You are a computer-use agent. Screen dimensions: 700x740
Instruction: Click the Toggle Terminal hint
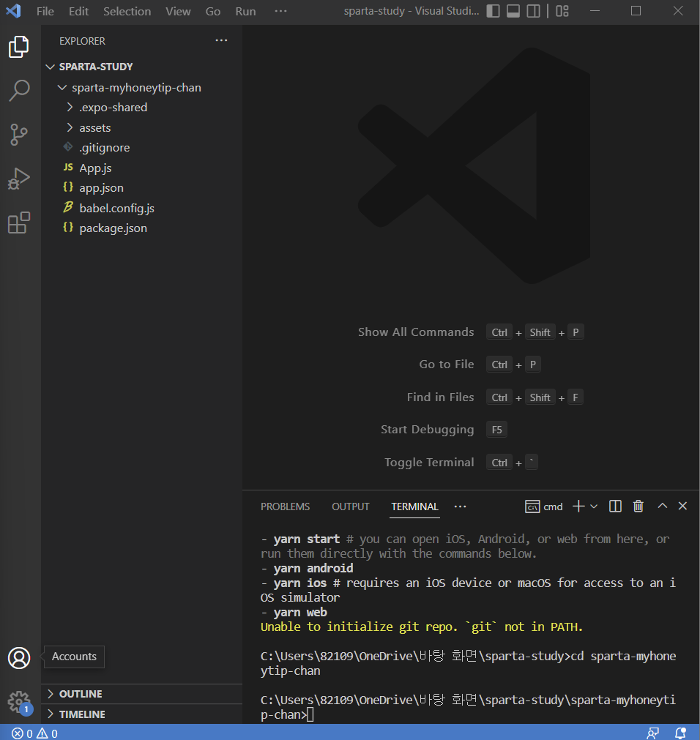click(429, 462)
